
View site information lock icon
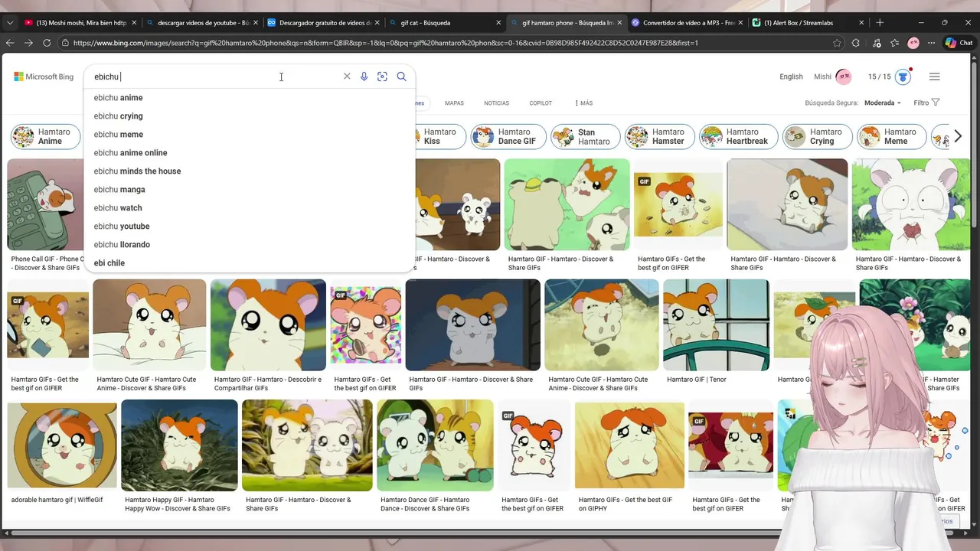pyautogui.click(x=65, y=43)
